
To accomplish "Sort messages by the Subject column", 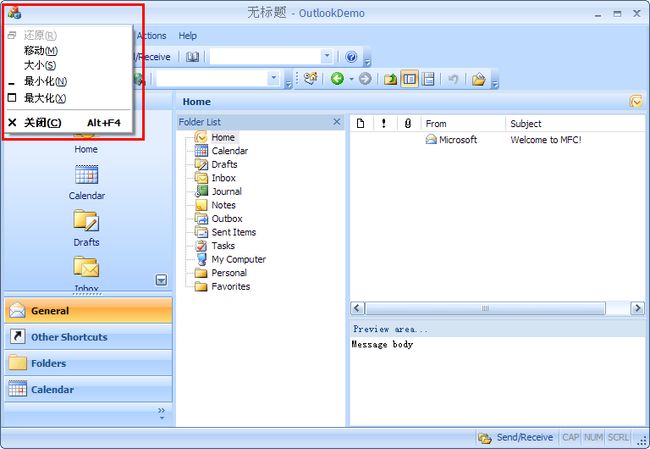I will (x=576, y=124).
